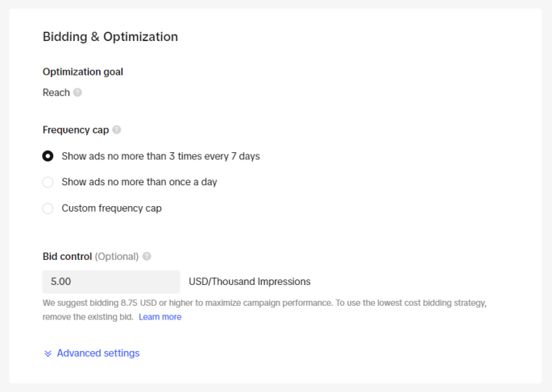Select the 3 times every 7 days radio button

tap(48, 156)
